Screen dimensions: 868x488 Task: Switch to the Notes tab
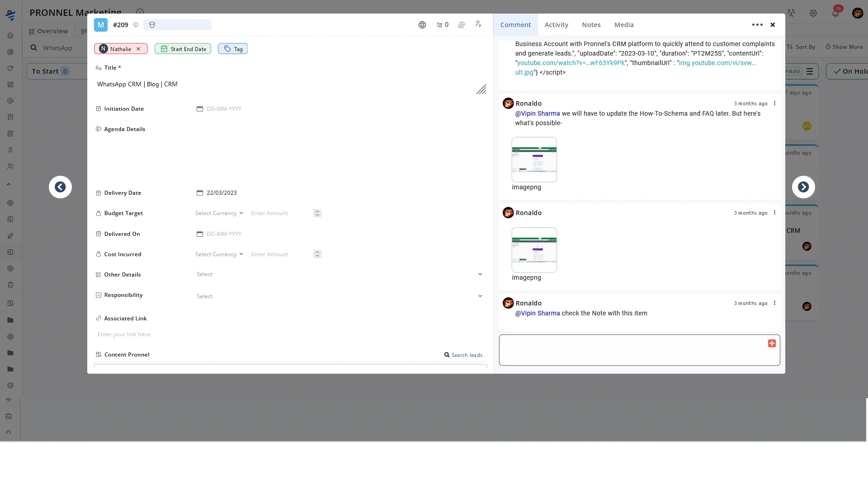(x=591, y=24)
